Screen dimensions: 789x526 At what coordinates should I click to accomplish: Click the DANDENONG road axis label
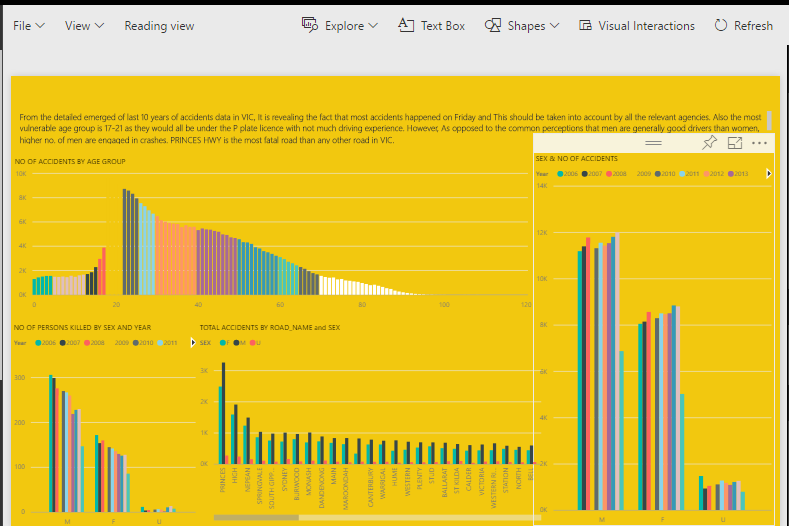click(x=322, y=487)
